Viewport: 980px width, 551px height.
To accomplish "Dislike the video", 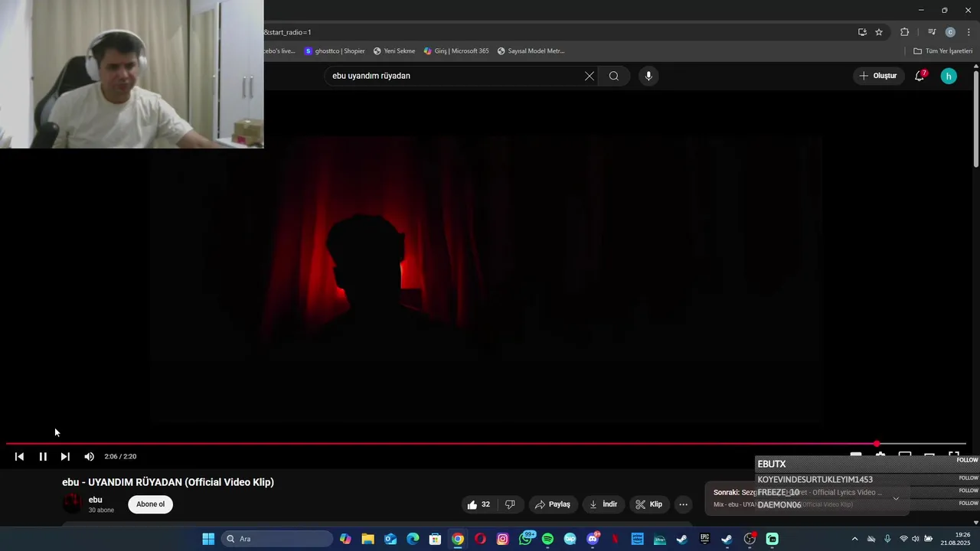I will [x=510, y=504].
